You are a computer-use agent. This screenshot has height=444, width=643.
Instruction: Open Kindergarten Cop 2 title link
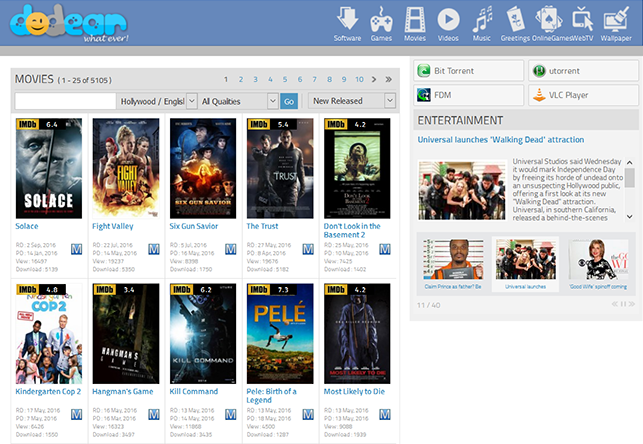point(48,391)
